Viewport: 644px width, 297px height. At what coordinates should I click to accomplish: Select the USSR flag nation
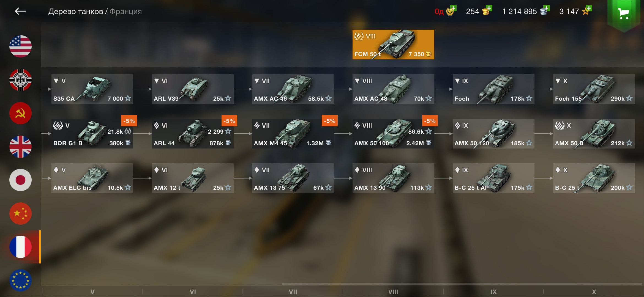coord(20,113)
